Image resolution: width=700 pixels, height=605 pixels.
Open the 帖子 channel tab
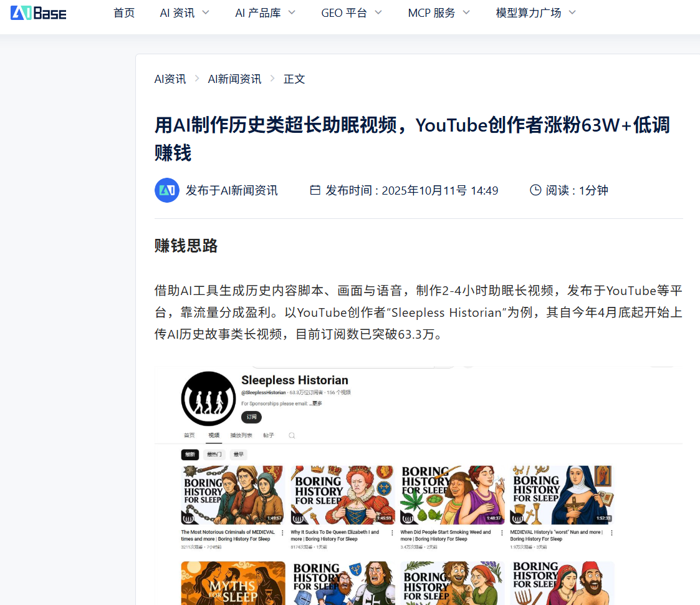tap(268, 435)
